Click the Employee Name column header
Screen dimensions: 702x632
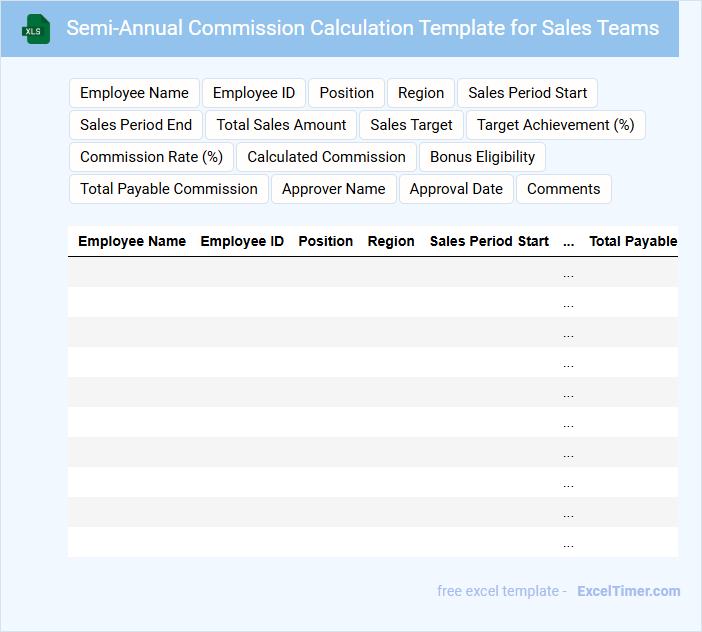pyautogui.click(x=132, y=241)
